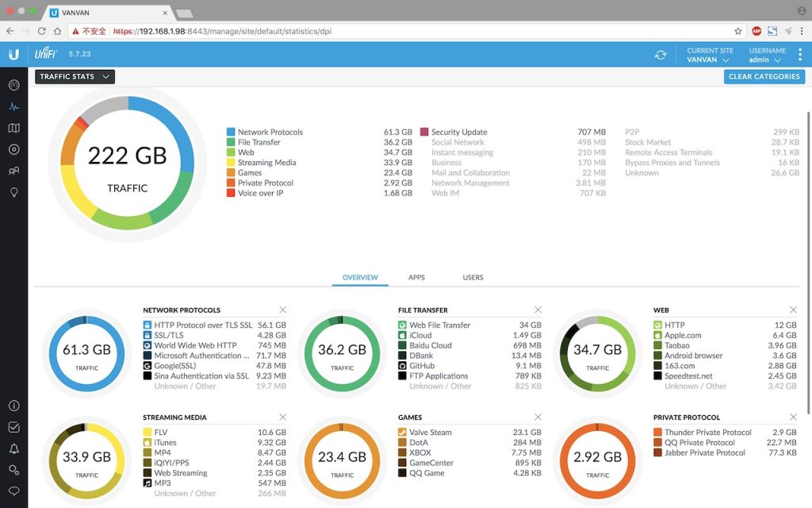
Task: Click the 61.3 GB Network Protocols donut
Action: (x=86, y=354)
